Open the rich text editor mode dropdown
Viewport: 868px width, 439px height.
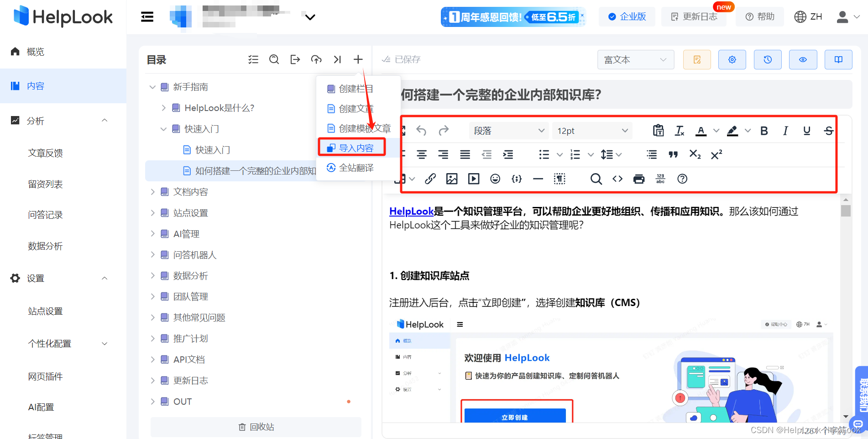(x=635, y=60)
